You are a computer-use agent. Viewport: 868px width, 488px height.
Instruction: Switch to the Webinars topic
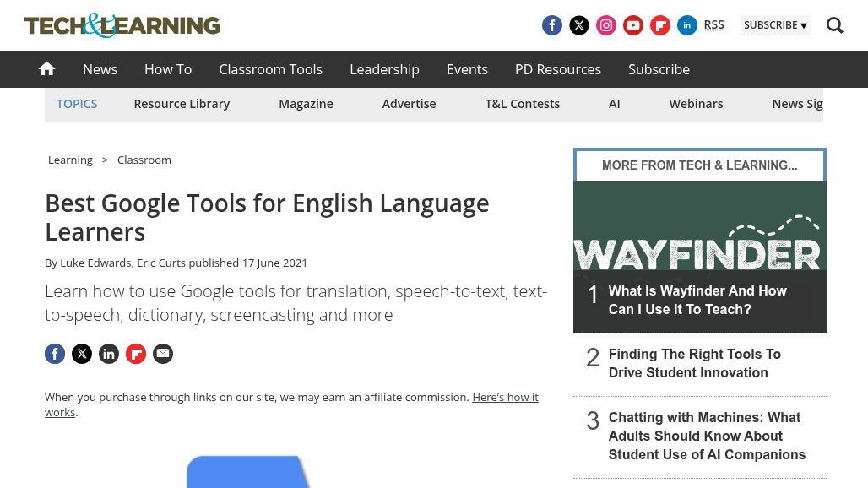[696, 103]
